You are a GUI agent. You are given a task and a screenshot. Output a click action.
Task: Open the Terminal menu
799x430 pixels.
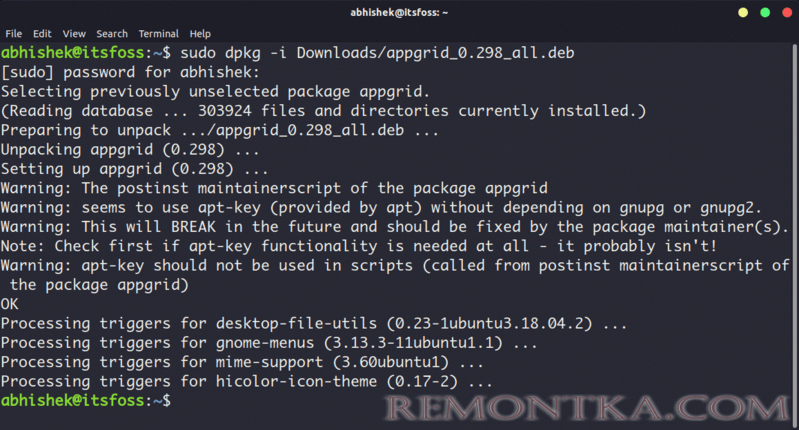pos(158,34)
